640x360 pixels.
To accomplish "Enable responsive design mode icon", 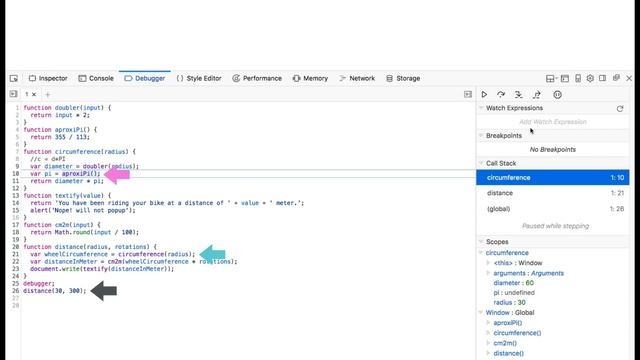I will point(578,78).
